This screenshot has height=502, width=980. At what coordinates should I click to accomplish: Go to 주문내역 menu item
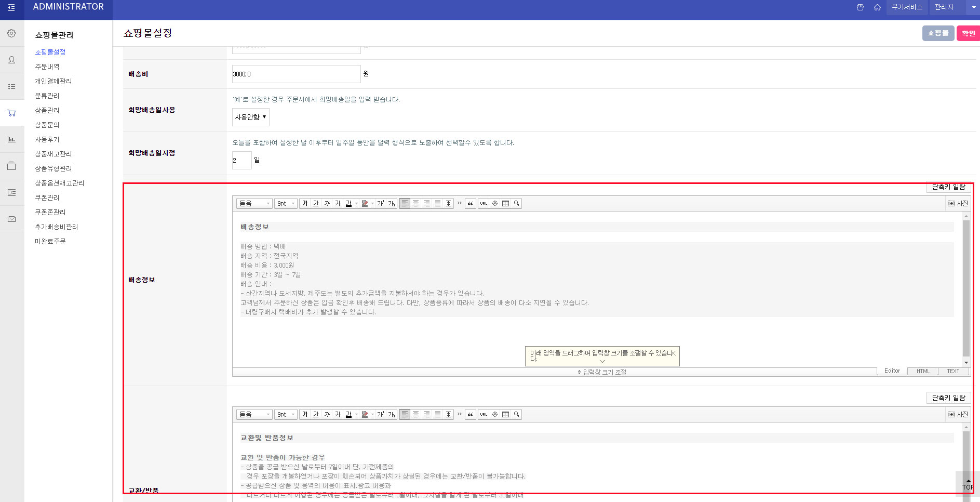47,67
